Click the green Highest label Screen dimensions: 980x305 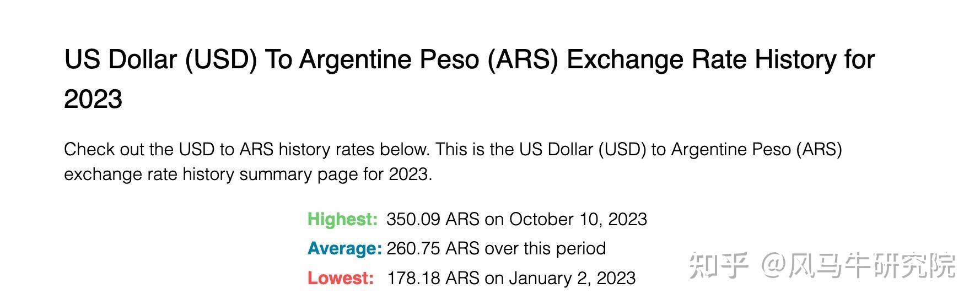tap(342, 219)
